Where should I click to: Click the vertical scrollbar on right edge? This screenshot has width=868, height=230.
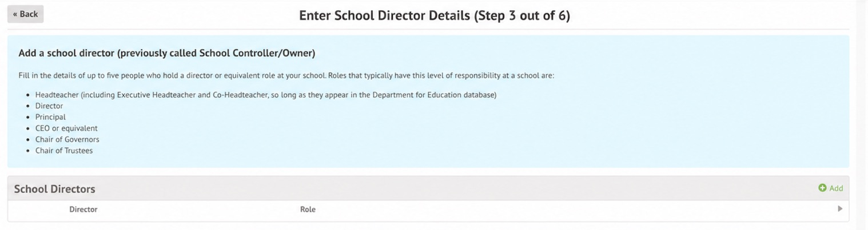[x=862, y=114]
